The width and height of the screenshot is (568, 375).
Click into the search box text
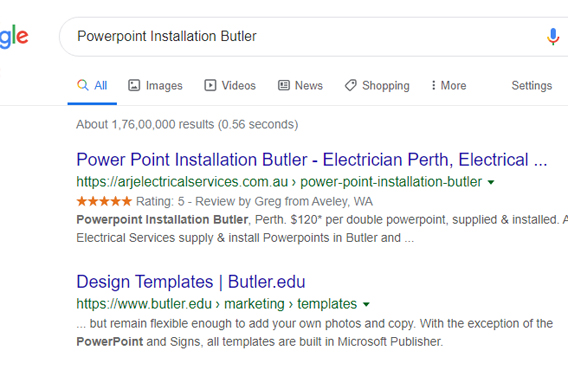pos(167,37)
